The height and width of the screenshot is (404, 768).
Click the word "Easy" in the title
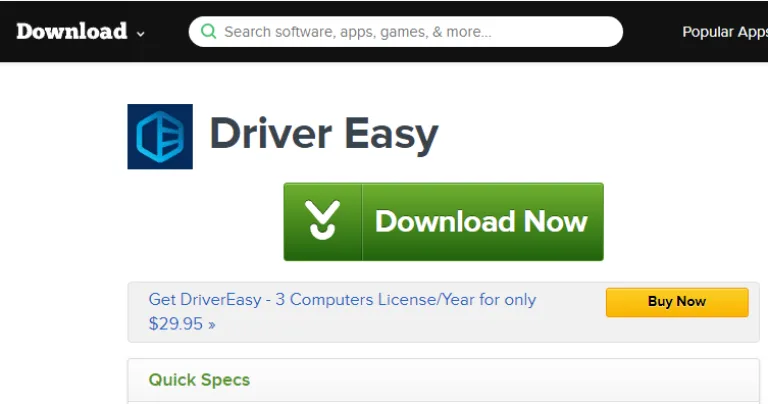(391, 135)
